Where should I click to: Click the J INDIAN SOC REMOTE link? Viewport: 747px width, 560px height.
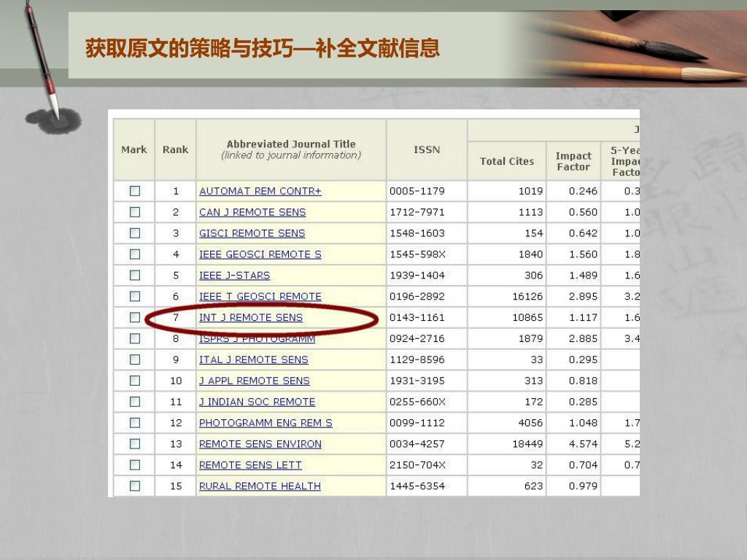(x=258, y=402)
